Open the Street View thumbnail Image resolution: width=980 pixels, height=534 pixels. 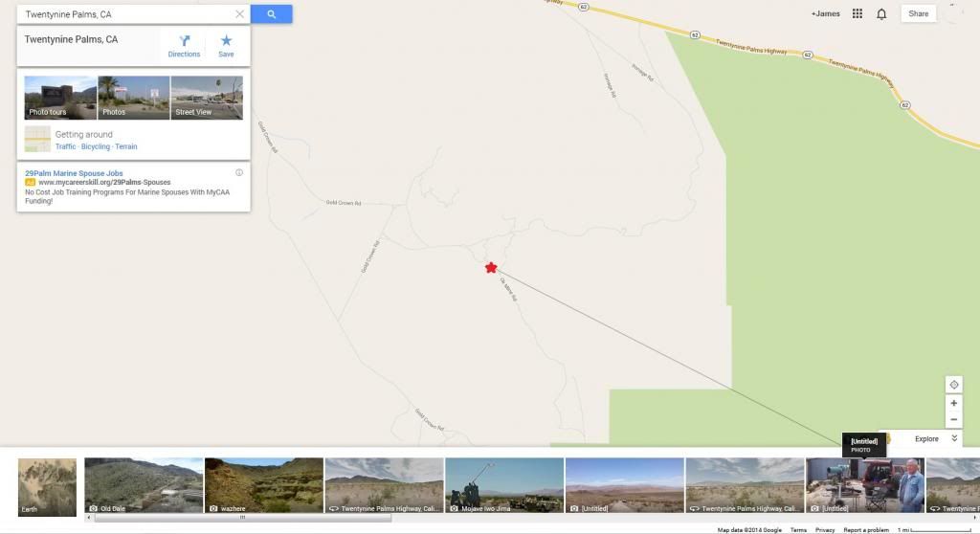click(207, 98)
